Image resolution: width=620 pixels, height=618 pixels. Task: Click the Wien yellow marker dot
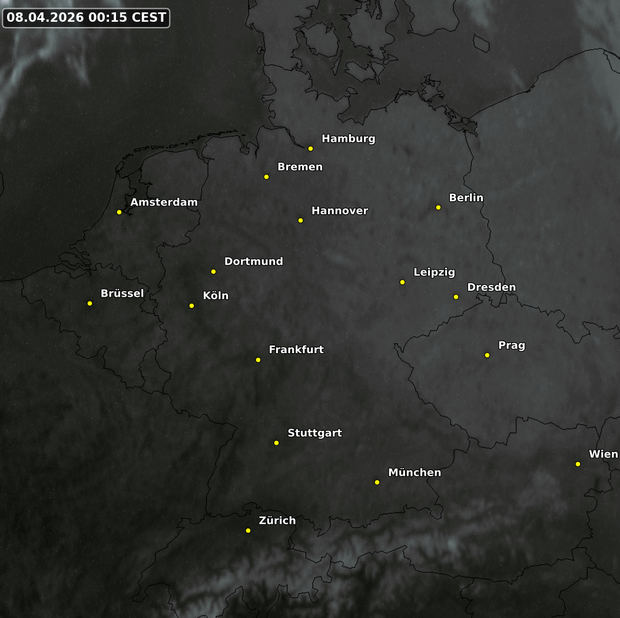pos(578,464)
